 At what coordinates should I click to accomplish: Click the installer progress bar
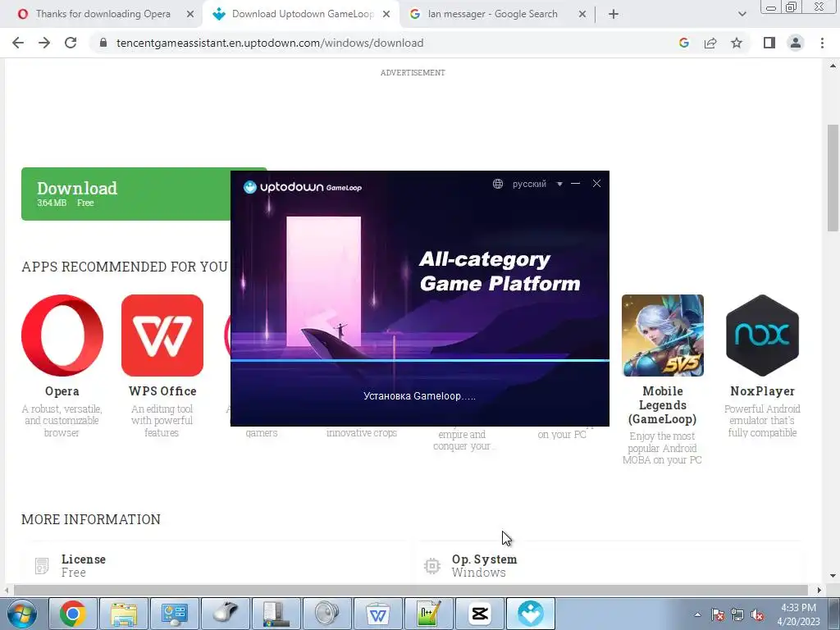point(419,361)
